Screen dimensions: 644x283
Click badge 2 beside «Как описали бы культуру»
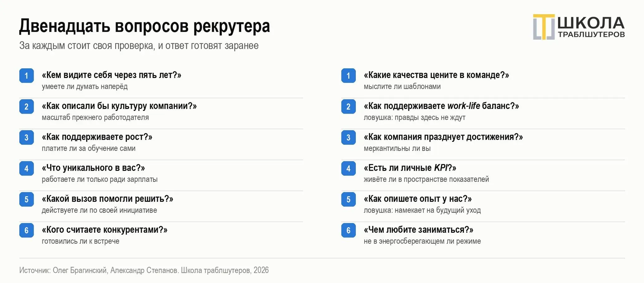[x=26, y=106]
